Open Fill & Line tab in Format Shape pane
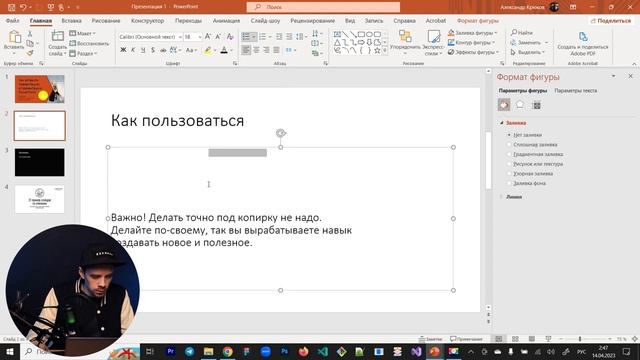The height and width of the screenshot is (360, 640). (x=504, y=105)
